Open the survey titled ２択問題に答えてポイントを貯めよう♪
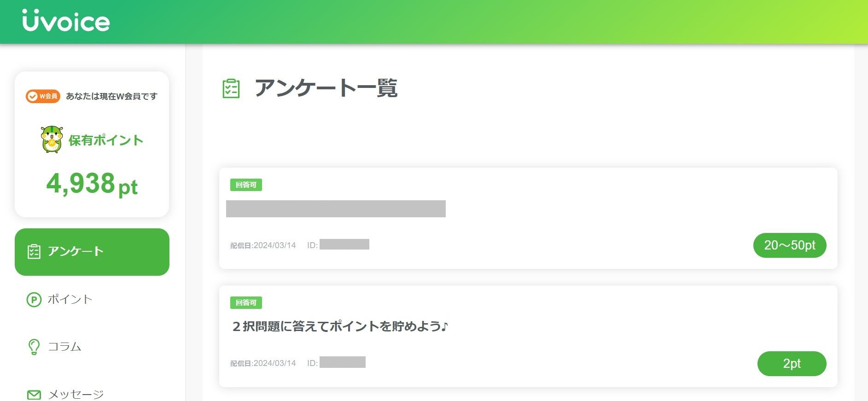The width and height of the screenshot is (868, 401). tap(340, 326)
